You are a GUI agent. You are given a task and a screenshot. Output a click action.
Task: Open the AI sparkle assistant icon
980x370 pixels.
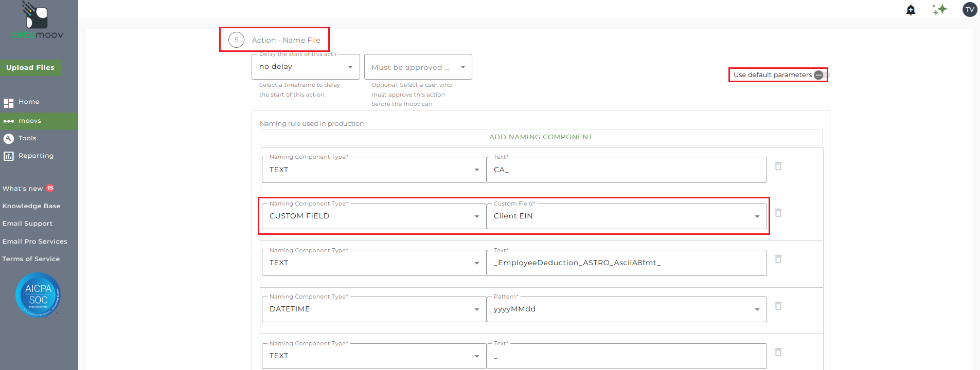939,9
